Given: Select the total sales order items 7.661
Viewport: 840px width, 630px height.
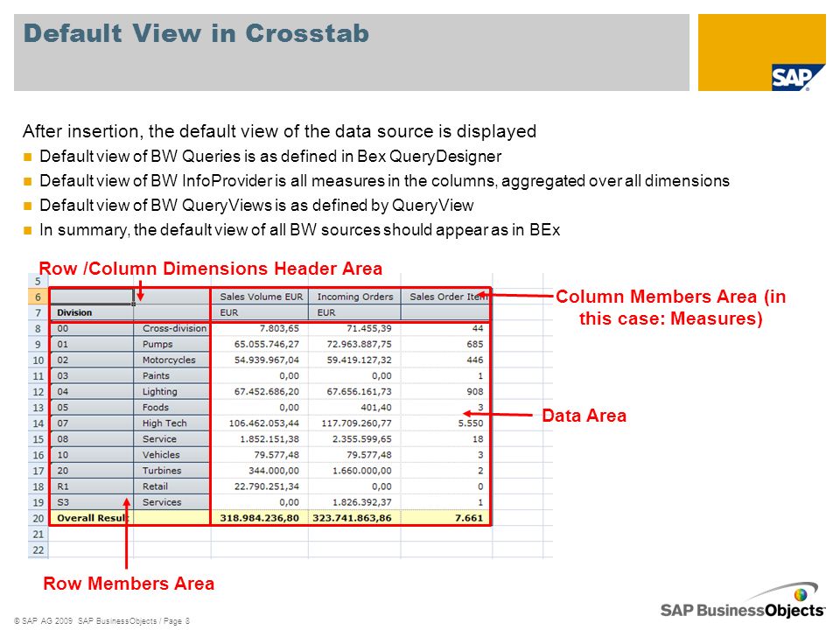Looking at the screenshot, I should click(x=446, y=518).
